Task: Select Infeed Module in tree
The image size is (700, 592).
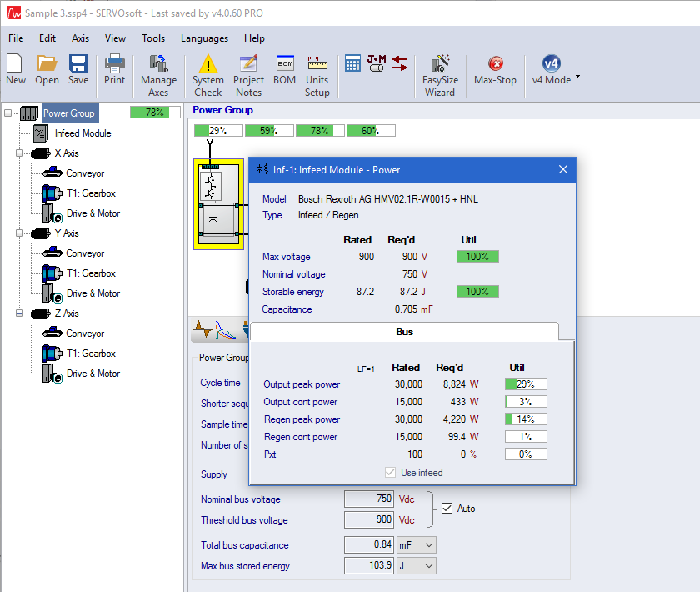Action: tap(82, 133)
